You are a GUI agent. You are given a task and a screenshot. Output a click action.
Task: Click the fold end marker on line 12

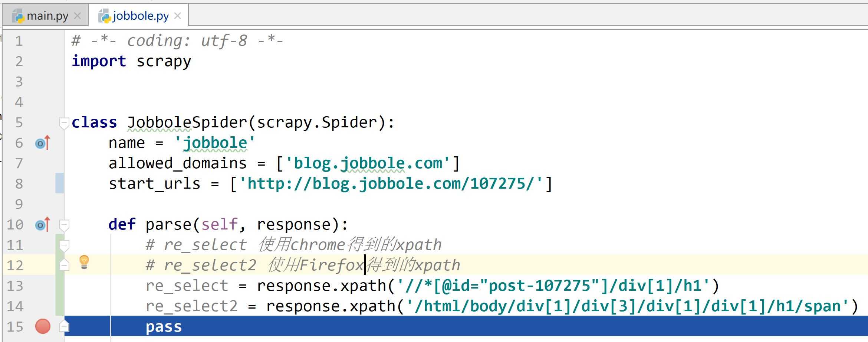point(64,265)
